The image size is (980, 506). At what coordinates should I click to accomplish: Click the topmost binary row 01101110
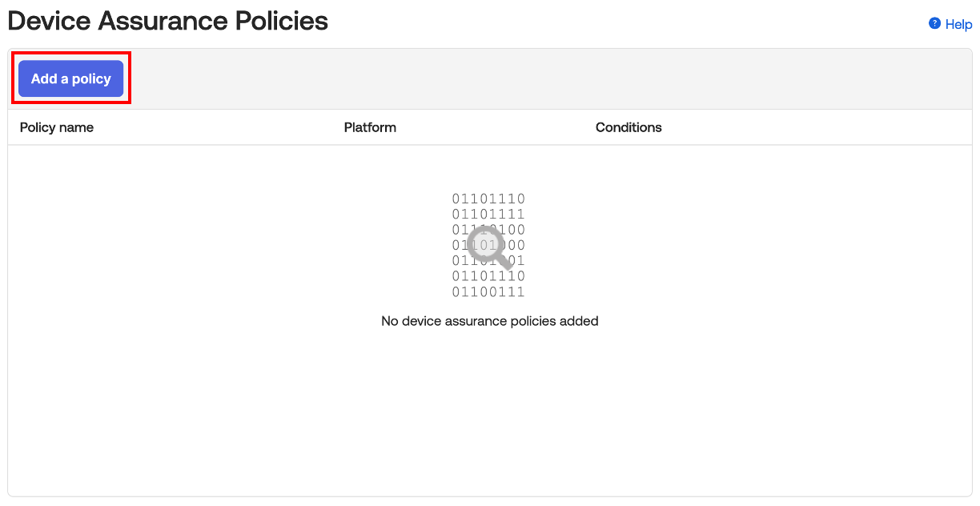click(488, 199)
